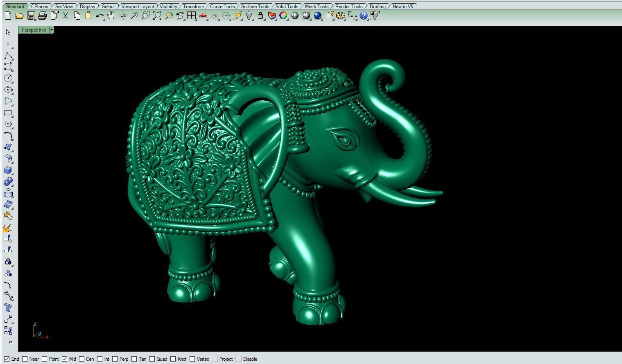Enable the Cen osnap checkbox
The image size is (622, 364).
click(81, 359)
